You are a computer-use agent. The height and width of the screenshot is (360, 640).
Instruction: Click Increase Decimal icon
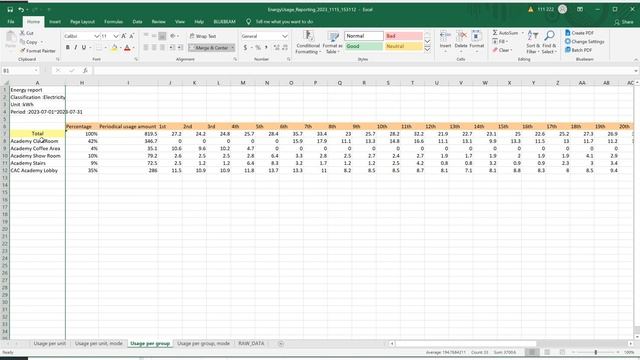point(276,48)
